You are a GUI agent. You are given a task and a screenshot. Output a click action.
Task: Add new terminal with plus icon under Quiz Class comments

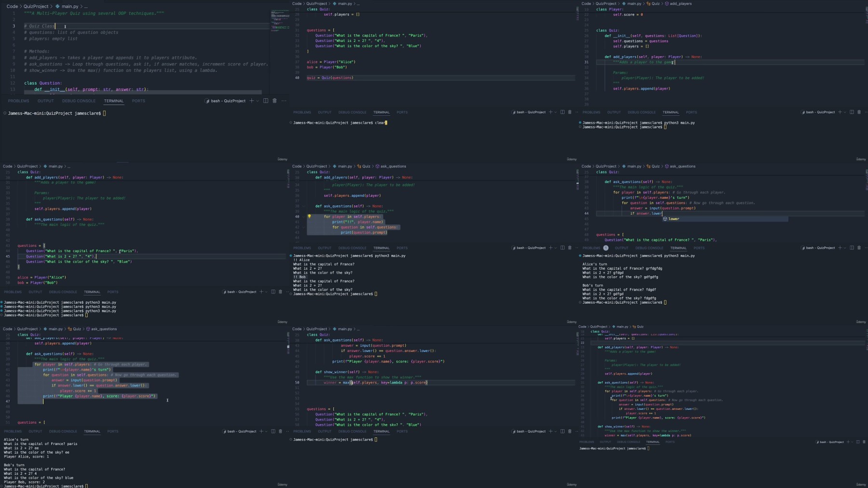coord(251,101)
